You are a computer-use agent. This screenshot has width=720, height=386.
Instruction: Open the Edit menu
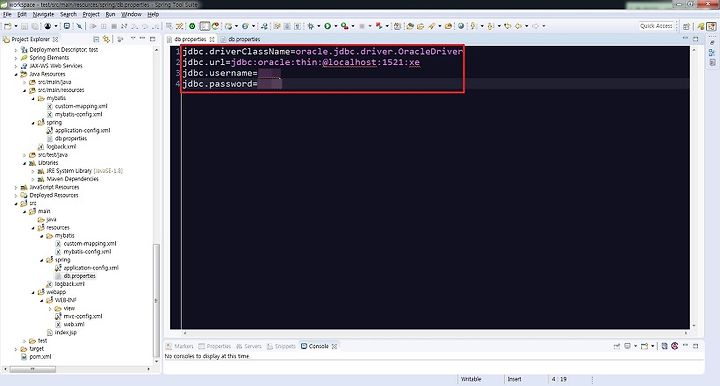pos(22,14)
